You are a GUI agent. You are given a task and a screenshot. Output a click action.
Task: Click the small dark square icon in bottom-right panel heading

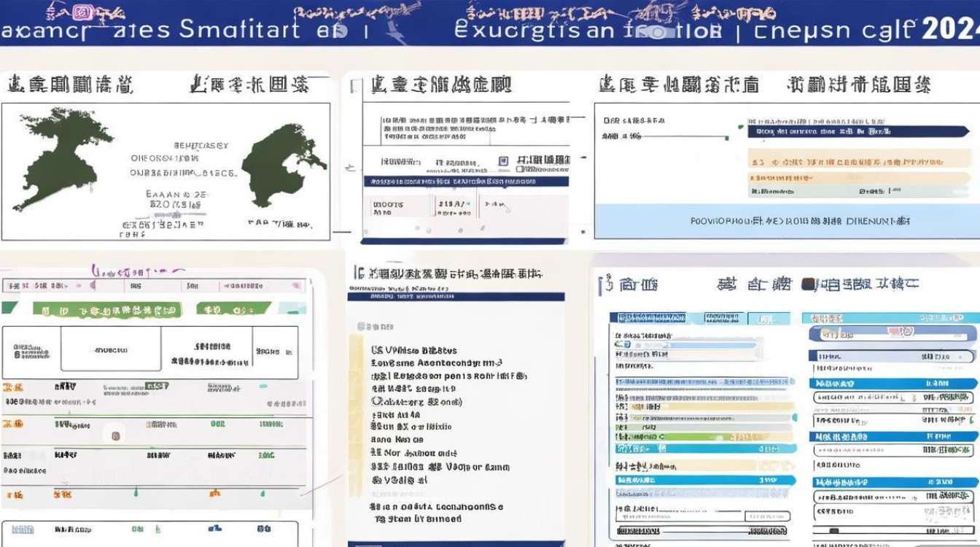pos(808,284)
